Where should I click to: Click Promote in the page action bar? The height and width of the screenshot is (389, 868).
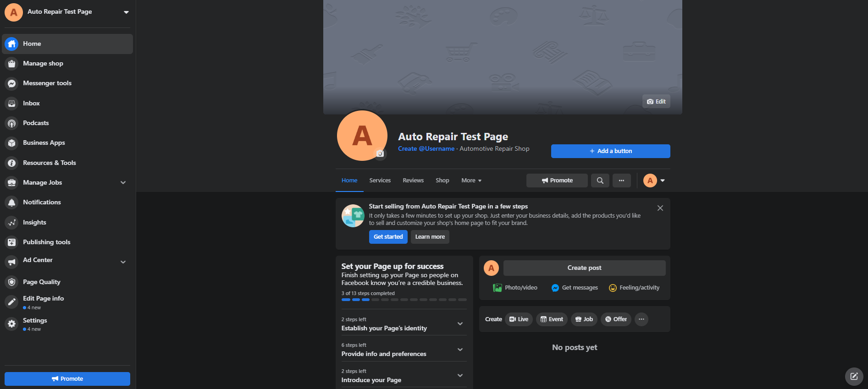click(x=557, y=181)
